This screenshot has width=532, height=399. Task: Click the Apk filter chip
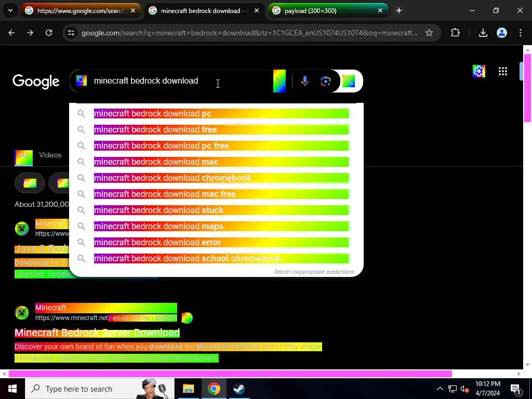(30, 183)
